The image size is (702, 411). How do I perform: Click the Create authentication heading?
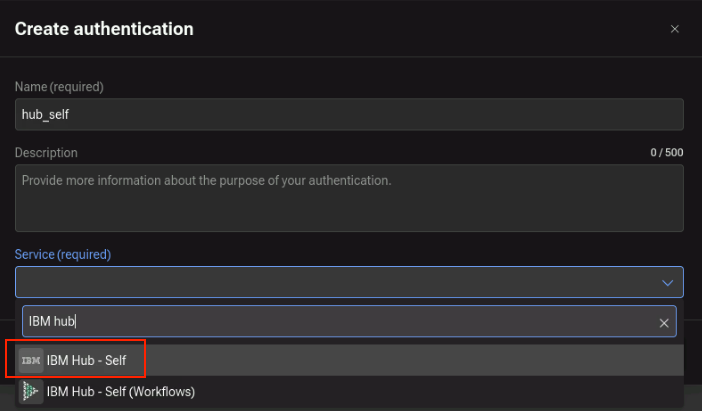coord(104,29)
